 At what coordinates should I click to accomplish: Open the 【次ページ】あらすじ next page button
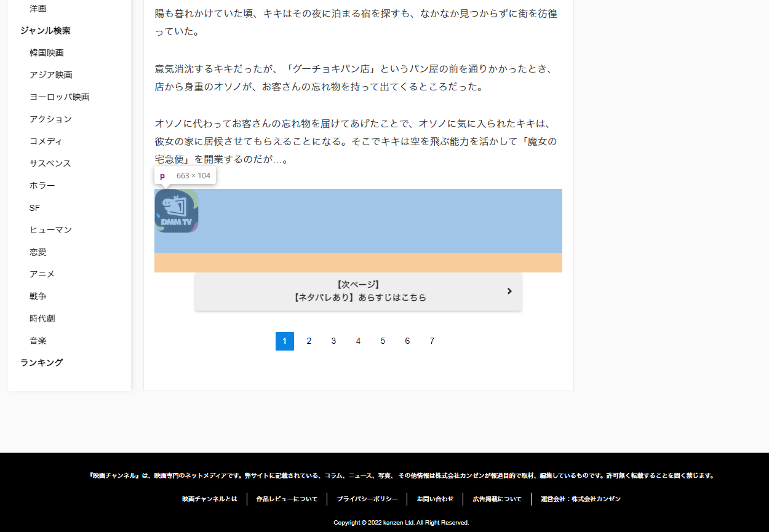tap(358, 290)
